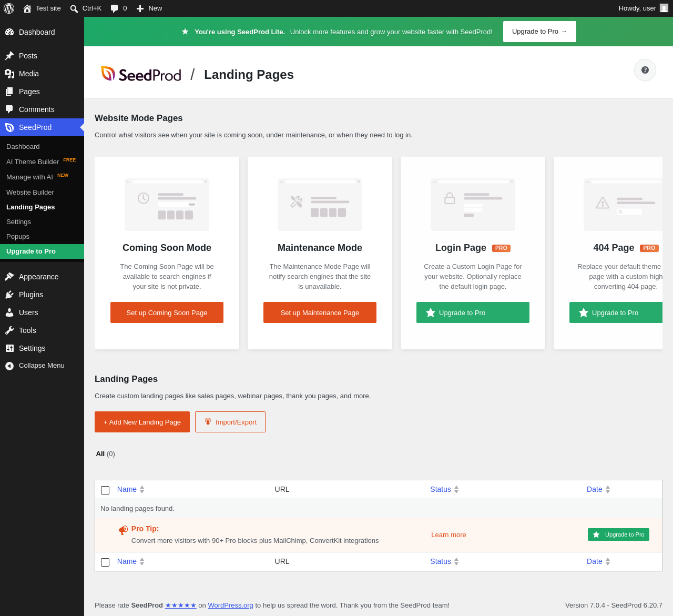Click the star icon in the banner

[185, 32]
